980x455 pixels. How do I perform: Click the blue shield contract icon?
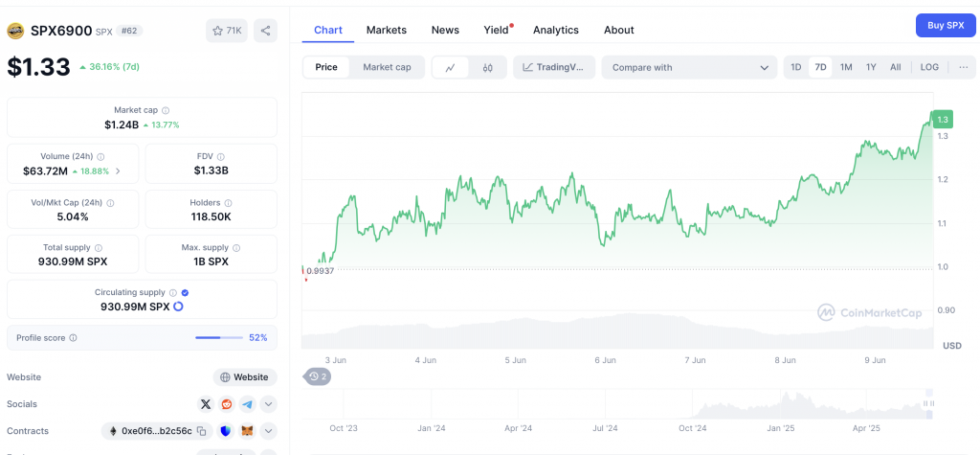[x=226, y=431]
